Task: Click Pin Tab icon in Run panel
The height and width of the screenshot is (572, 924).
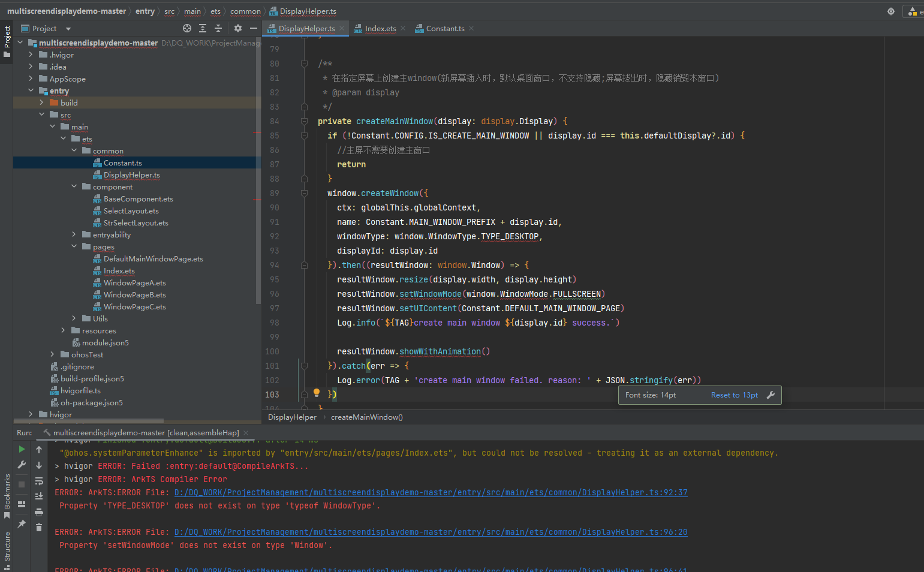Action: (22, 523)
